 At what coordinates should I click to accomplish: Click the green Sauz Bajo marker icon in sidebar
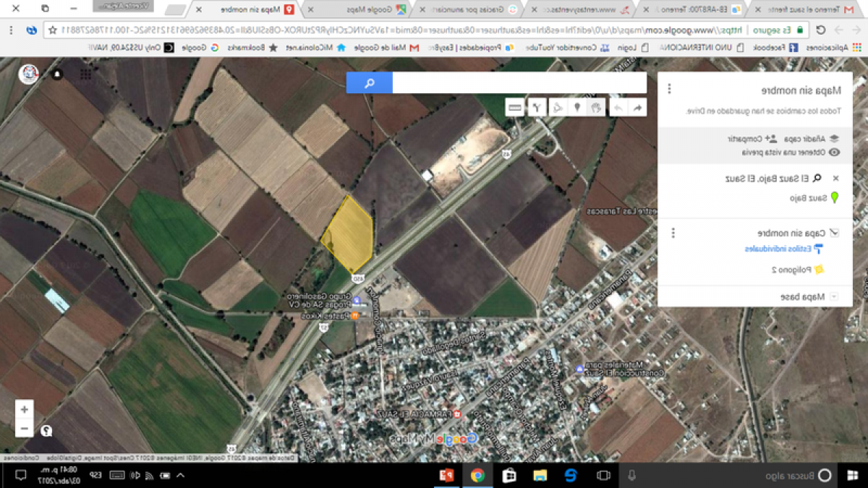835,198
